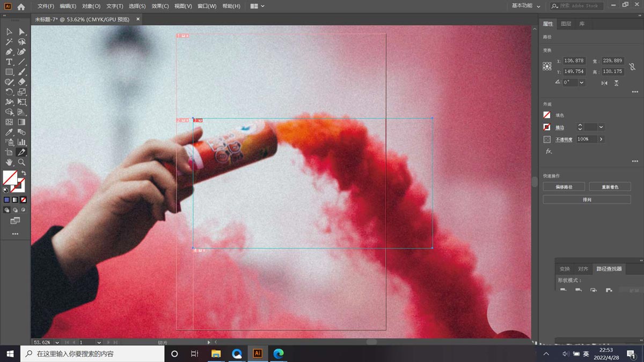Open zoom level dropdown at bottom
This screenshot has height=362, width=644.
pyautogui.click(x=57, y=342)
